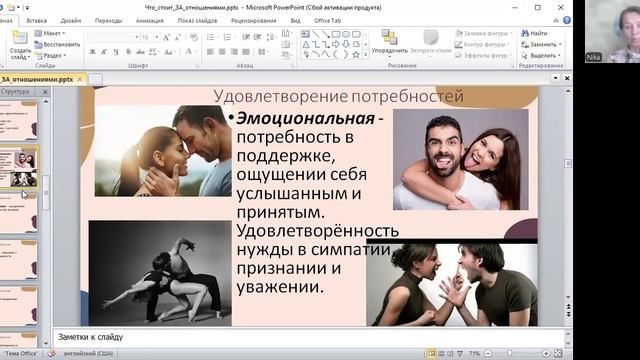This screenshot has height=360, width=640.
Task: Toggle justify text alignment
Action: pos(246,52)
